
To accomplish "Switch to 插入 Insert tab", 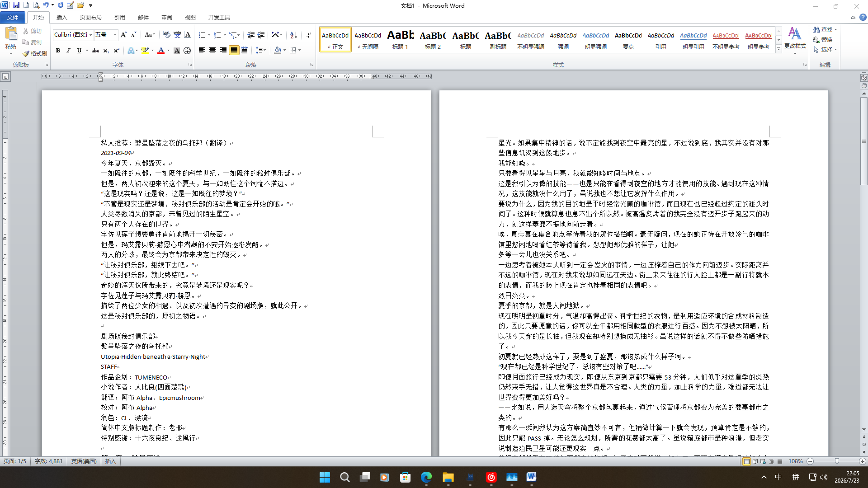I will (61, 17).
